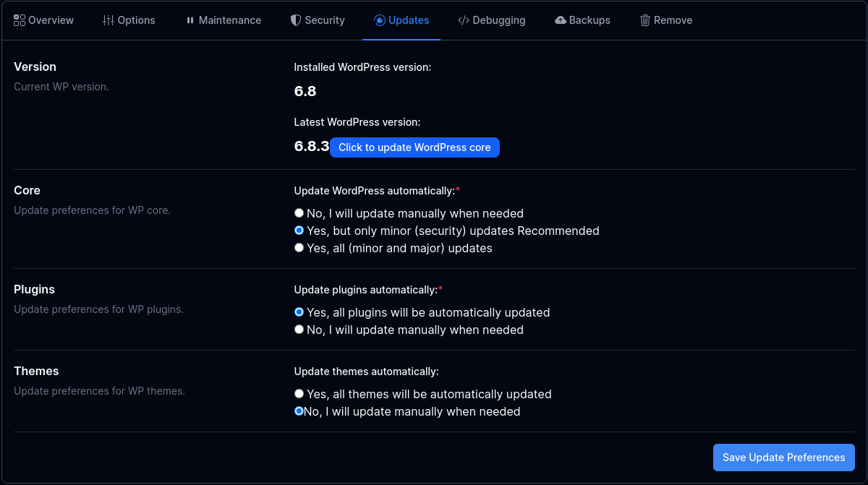Click the Backups cloud icon
The image size is (868, 485).
point(561,20)
